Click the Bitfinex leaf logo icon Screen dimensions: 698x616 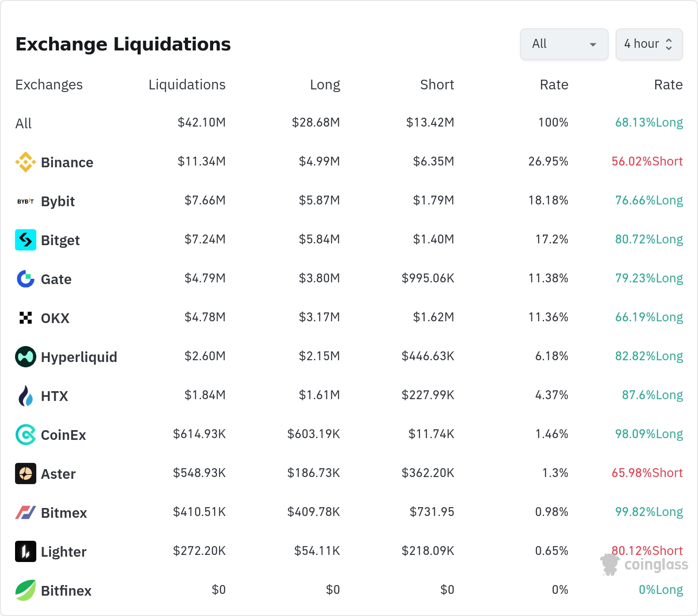click(x=26, y=590)
